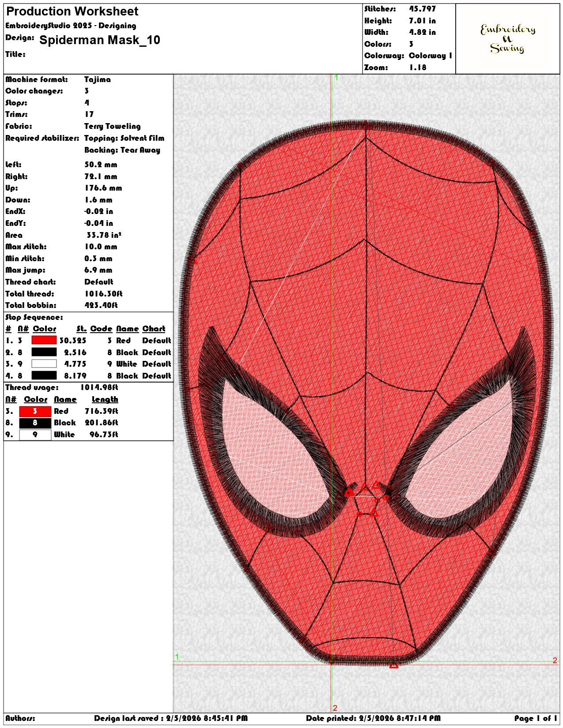Click the Down value 1.6 mm
The width and height of the screenshot is (563, 728).
[x=99, y=200]
